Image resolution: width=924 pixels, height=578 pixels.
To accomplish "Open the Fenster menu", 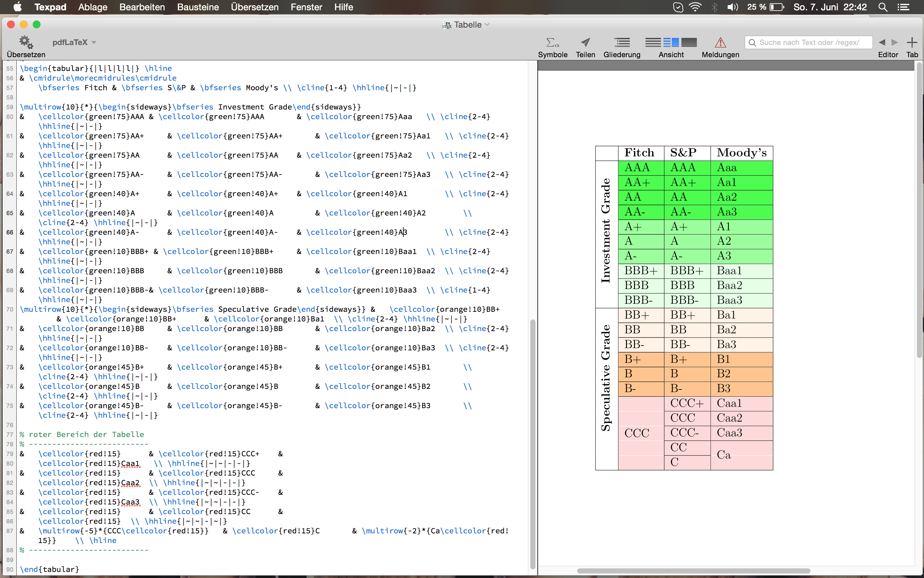I will (306, 7).
